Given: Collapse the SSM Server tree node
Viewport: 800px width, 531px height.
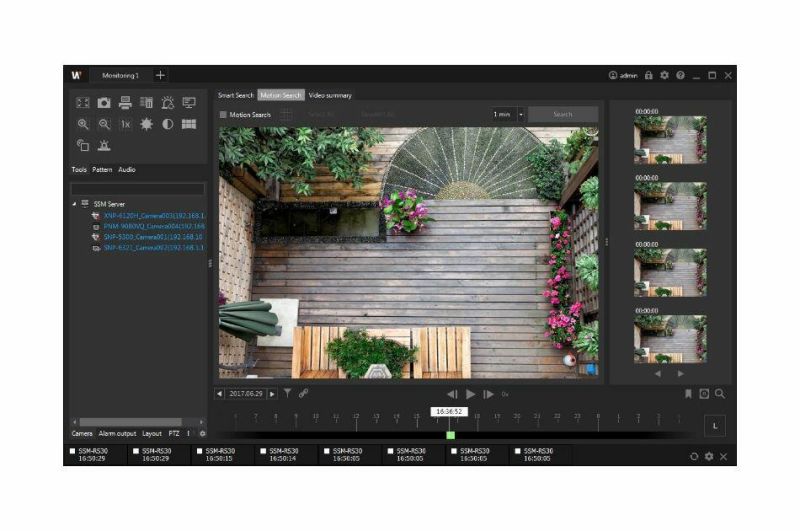Looking at the screenshot, I should pos(74,204).
